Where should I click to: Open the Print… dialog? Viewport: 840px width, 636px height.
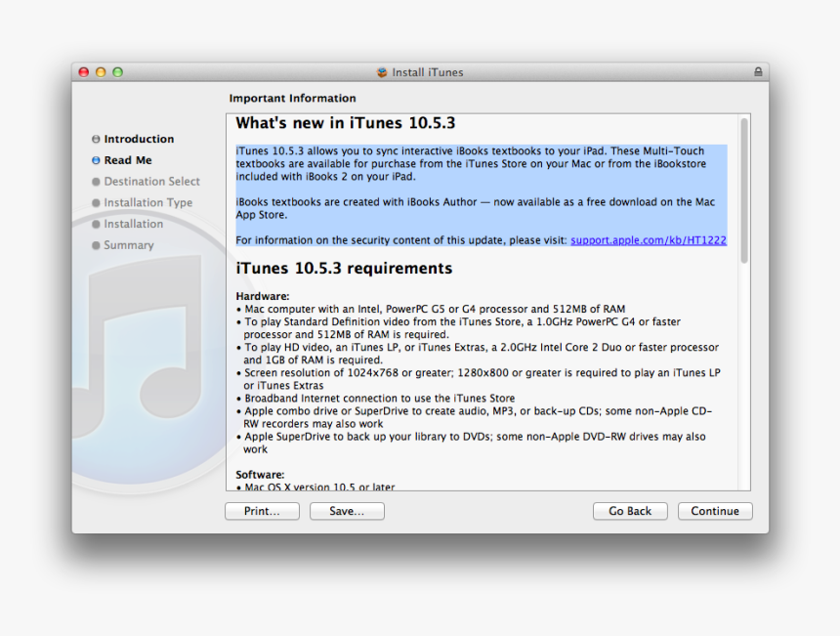262,511
